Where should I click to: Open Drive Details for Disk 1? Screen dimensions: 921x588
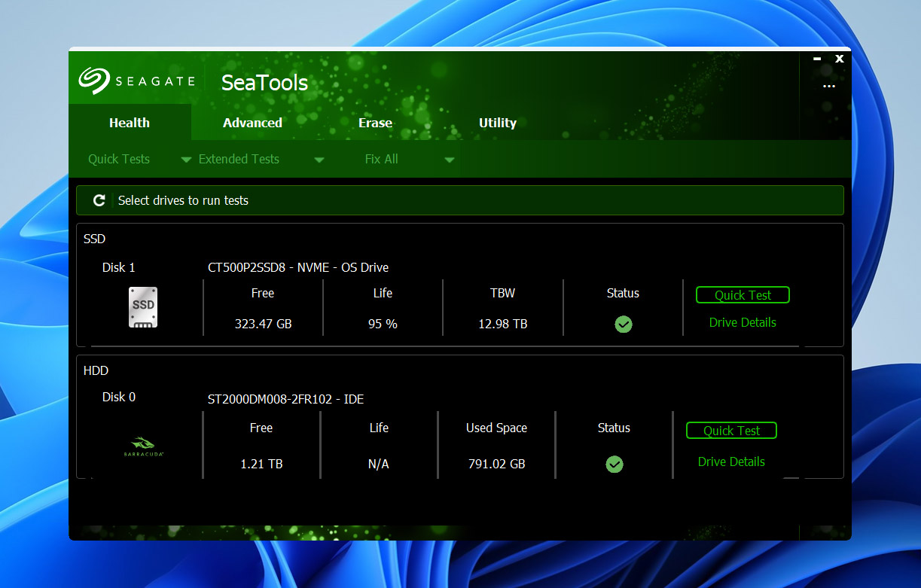click(x=743, y=322)
